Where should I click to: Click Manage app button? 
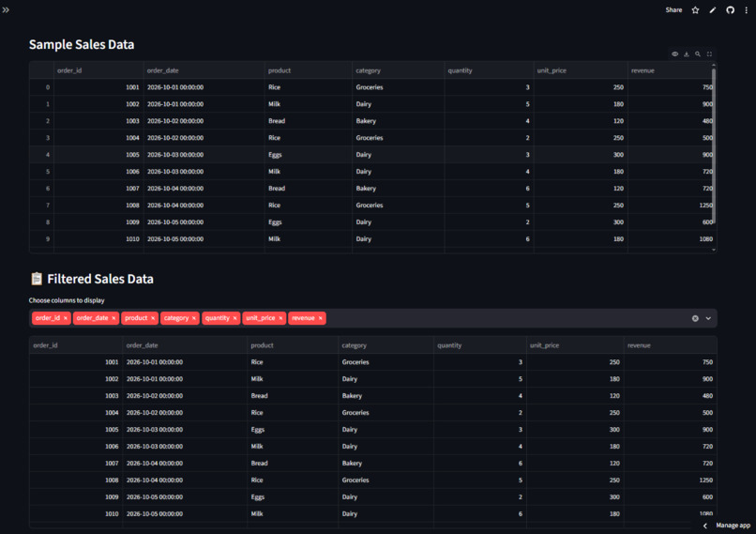(733, 526)
